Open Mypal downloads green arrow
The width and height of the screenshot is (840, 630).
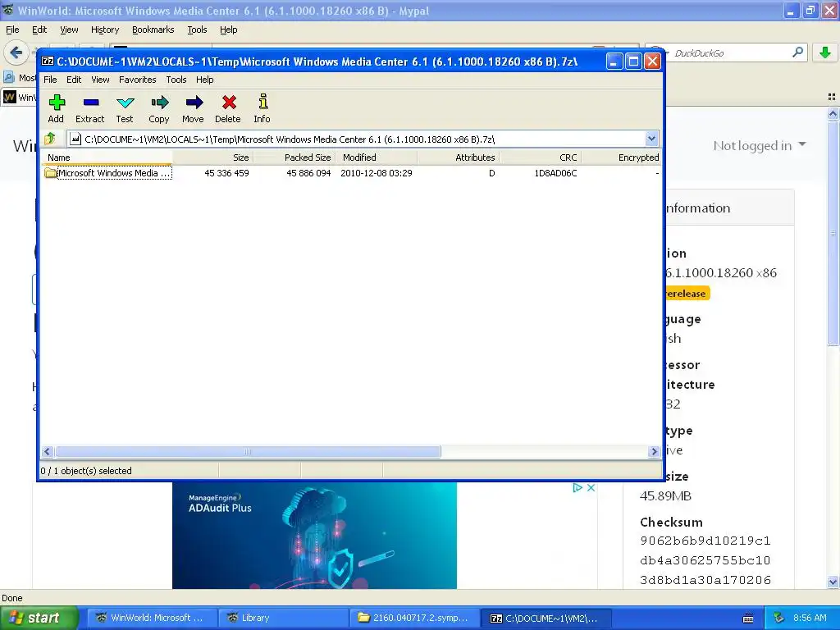pyautogui.click(x=825, y=52)
